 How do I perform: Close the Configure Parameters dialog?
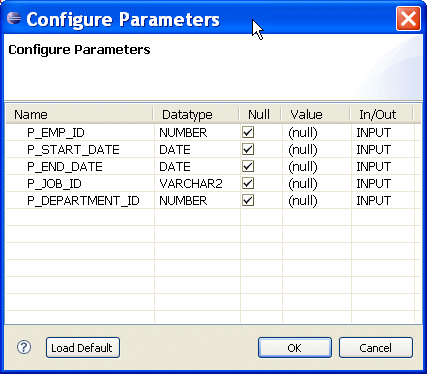(x=408, y=18)
